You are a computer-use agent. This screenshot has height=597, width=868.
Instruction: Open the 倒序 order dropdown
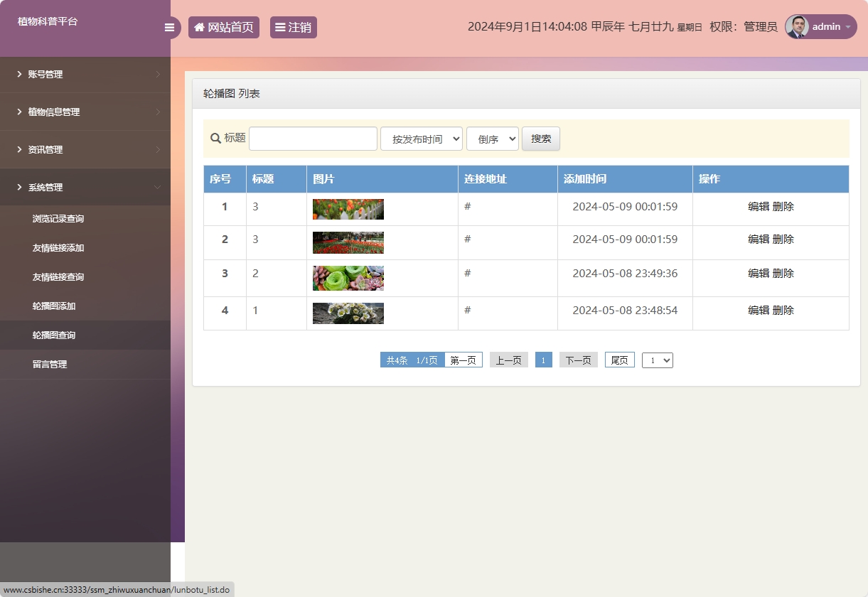[x=493, y=139]
